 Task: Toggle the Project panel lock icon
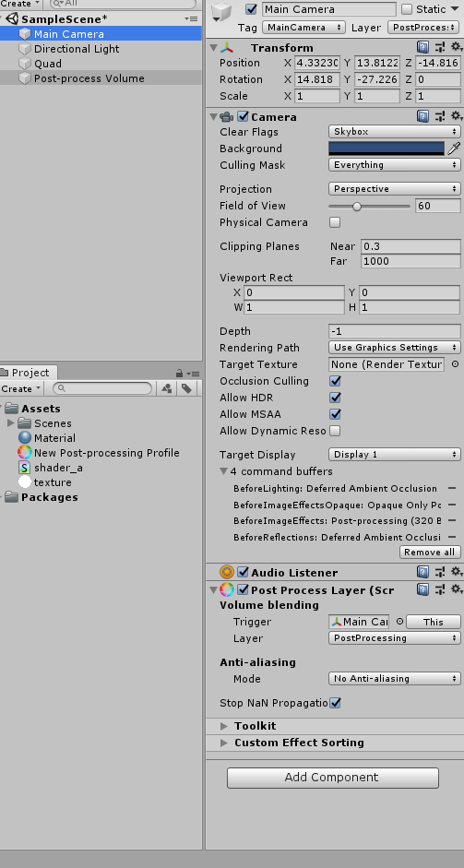(179, 373)
